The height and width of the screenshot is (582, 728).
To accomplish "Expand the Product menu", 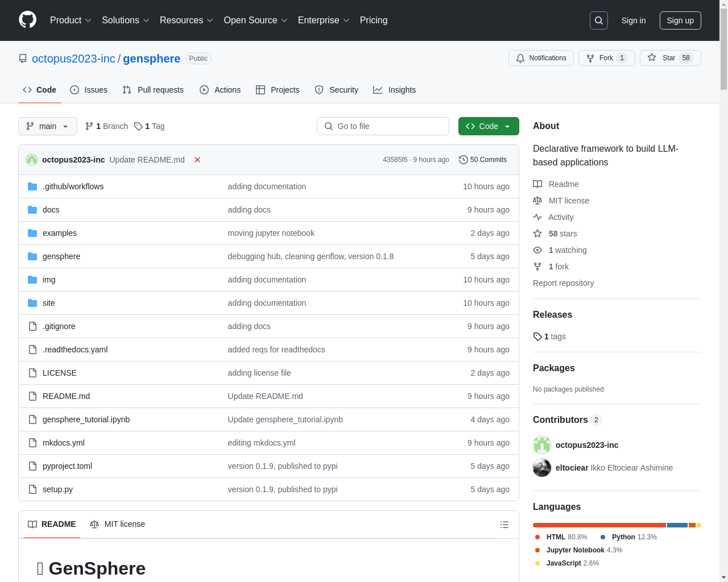I will tap(71, 20).
